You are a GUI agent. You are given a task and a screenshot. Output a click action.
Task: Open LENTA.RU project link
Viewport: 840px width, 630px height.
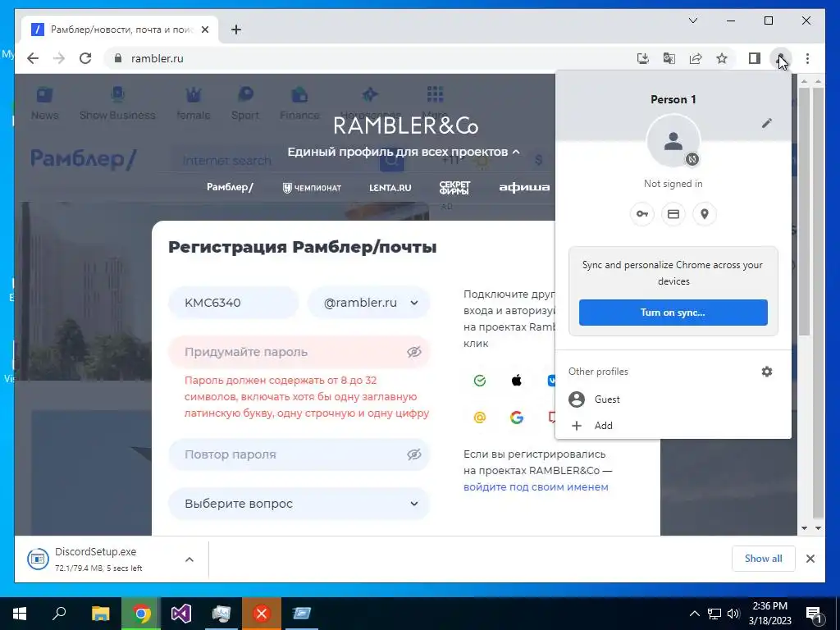tap(390, 188)
